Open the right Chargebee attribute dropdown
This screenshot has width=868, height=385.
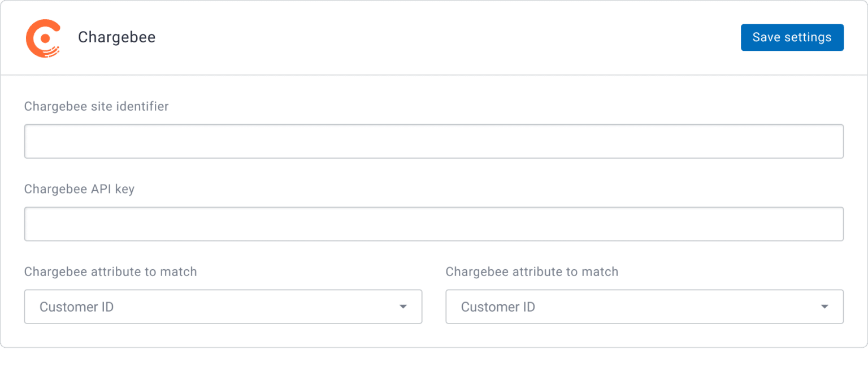pyautogui.click(x=644, y=307)
